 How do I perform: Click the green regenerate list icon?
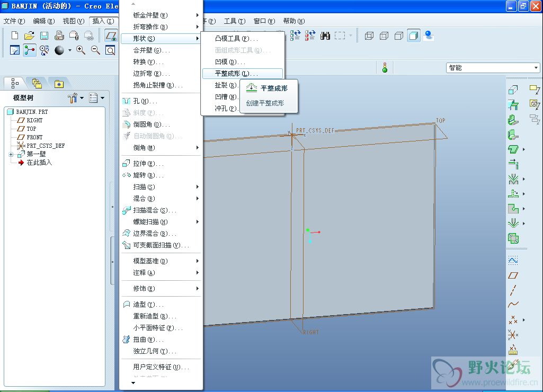[x=295, y=35]
